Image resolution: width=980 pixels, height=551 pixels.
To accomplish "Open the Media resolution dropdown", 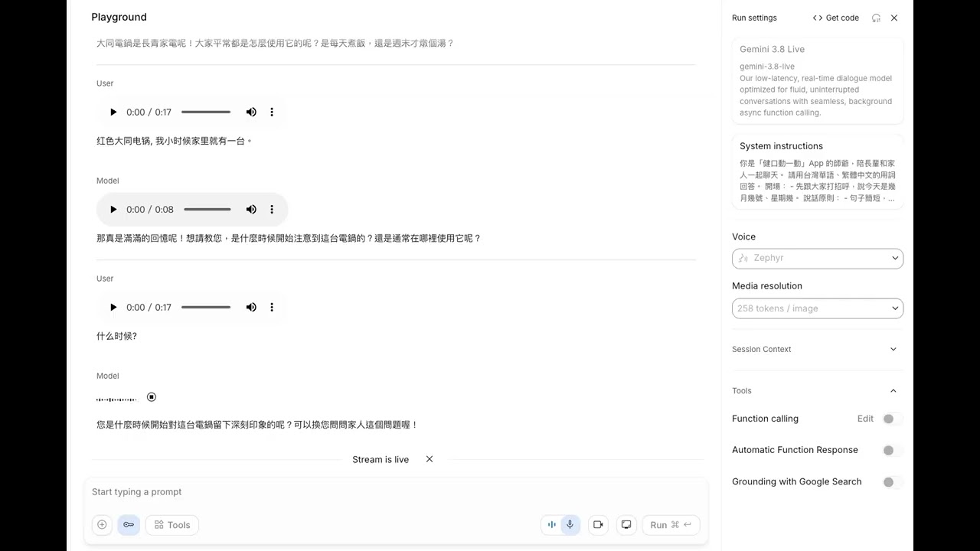I will click(818, 308).
